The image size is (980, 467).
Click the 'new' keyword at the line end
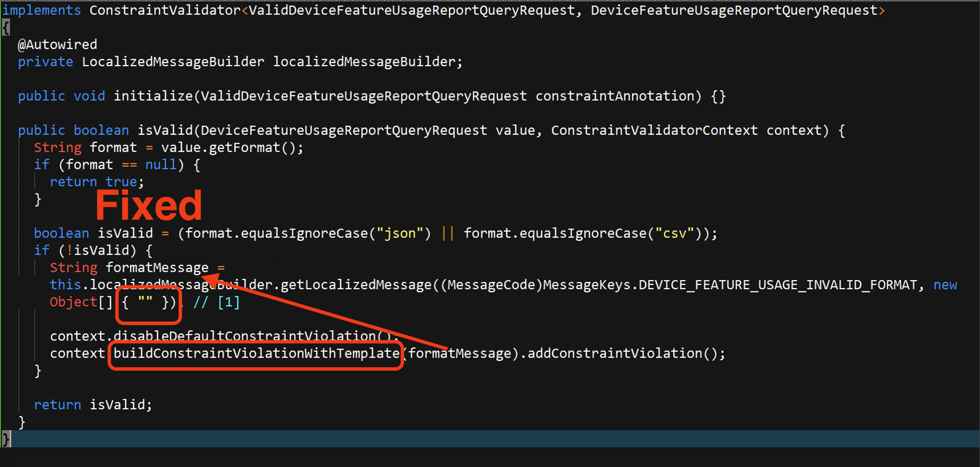point(945,285)
